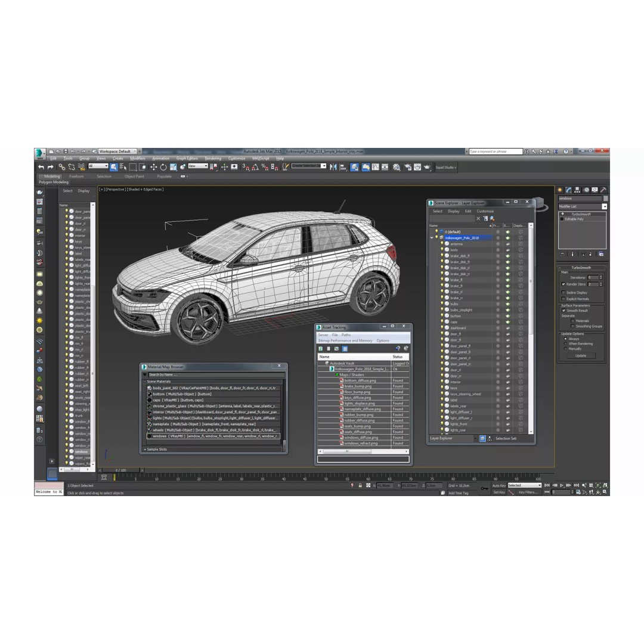644x644 pixels.
Task: Click the Pin Stack icon under modifier stack
Action: tap(563, 254)
